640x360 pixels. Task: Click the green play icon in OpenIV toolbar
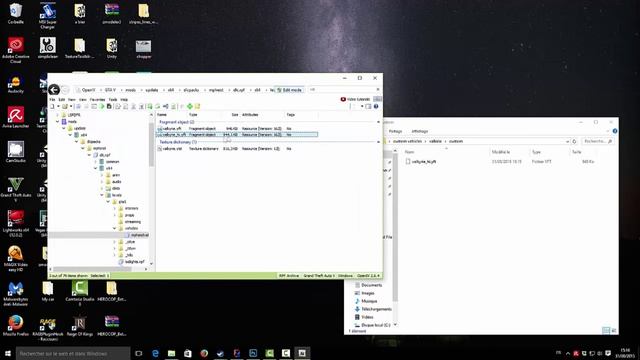point(102,107)
